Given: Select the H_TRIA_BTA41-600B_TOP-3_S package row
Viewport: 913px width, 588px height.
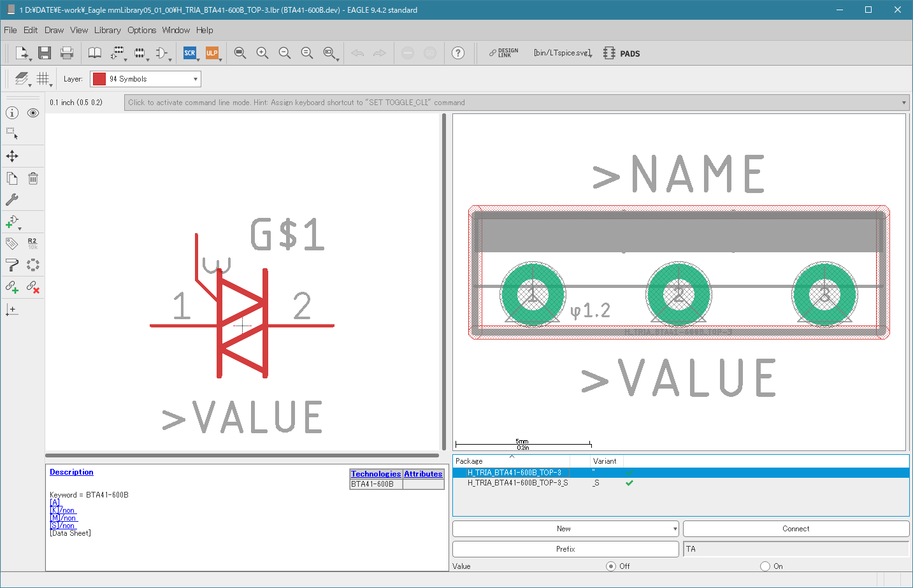Looking at the screenshot, I should coord(680,483).
